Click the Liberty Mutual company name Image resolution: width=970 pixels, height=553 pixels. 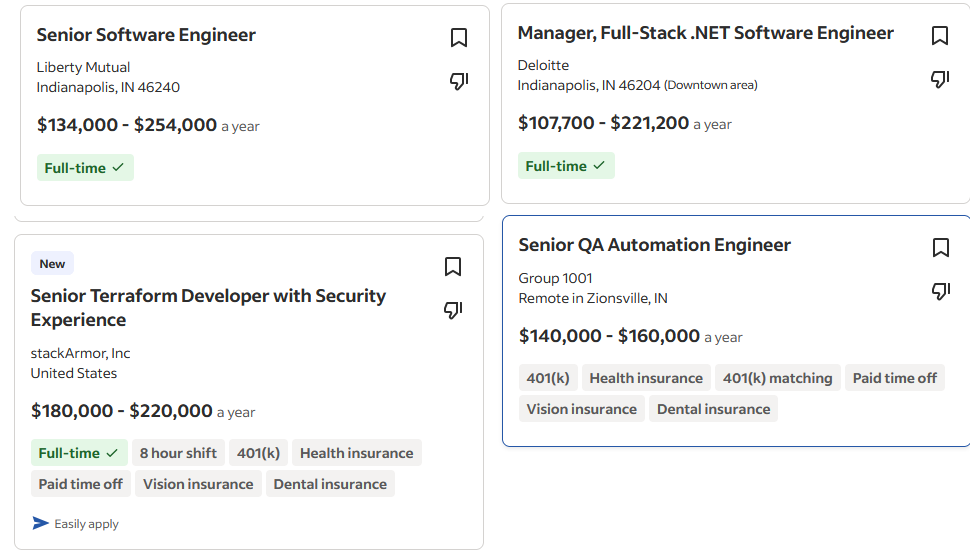click(83, 67)
